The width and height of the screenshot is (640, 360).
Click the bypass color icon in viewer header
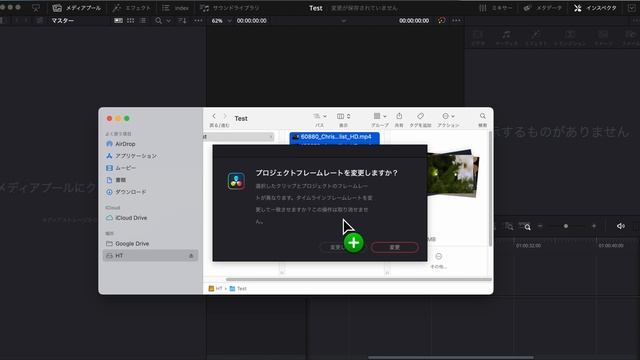[441, 20]
